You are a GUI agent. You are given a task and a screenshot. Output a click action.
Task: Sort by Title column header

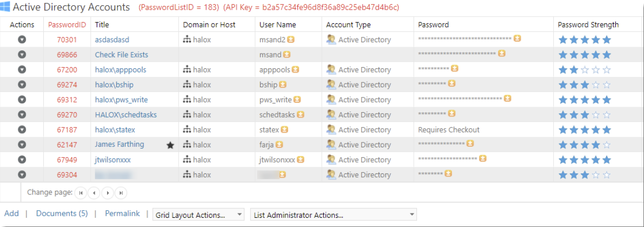[102, 25]
